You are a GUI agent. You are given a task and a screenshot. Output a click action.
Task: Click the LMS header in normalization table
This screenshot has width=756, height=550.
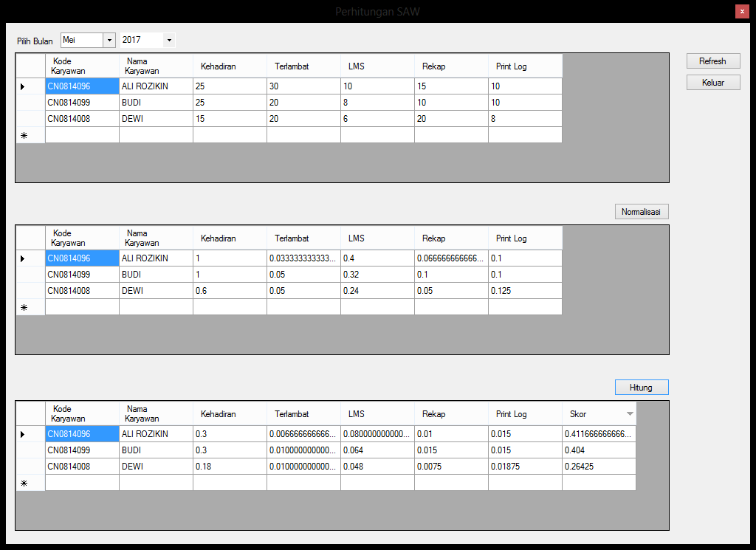click(x=377, y=238)
